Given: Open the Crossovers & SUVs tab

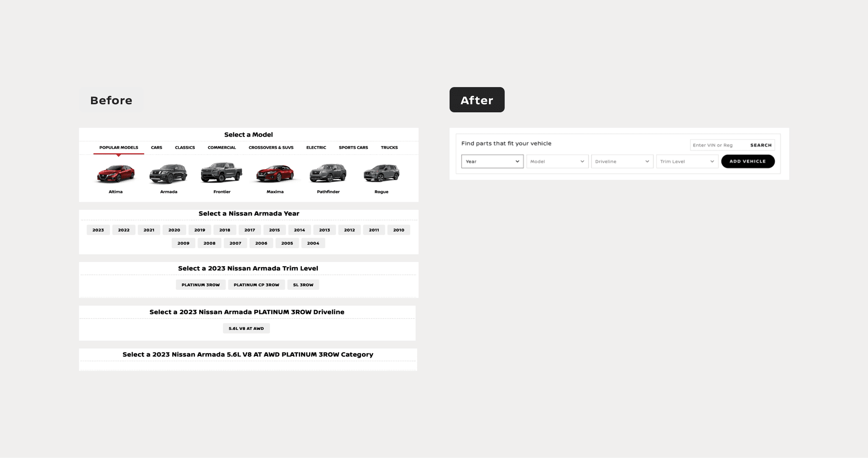Looking at the screenshot, I should click(x=271, y=148).
